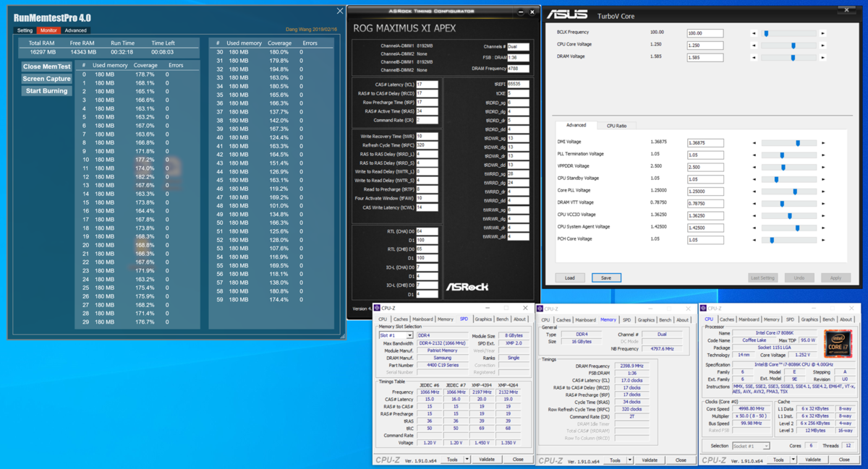868x469 pixels.
Task: Click the CPU-Z title icon in the SPD window
Action: point(378,309)
